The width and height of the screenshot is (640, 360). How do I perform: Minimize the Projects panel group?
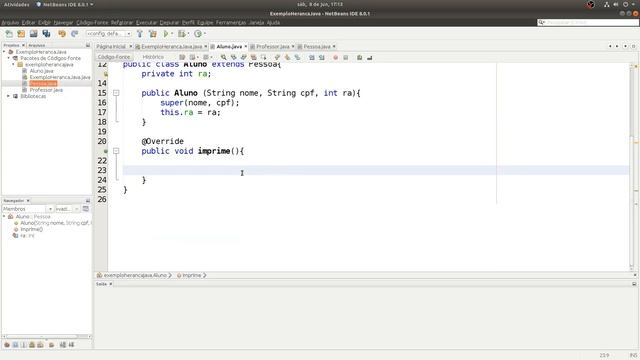[88, 45]
